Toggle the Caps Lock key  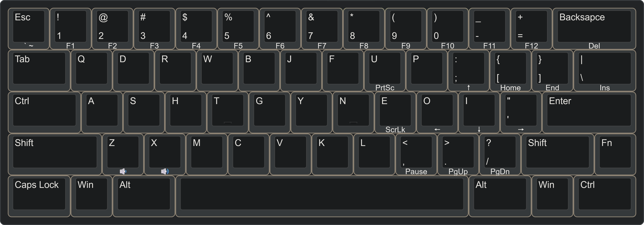[39, 196]
